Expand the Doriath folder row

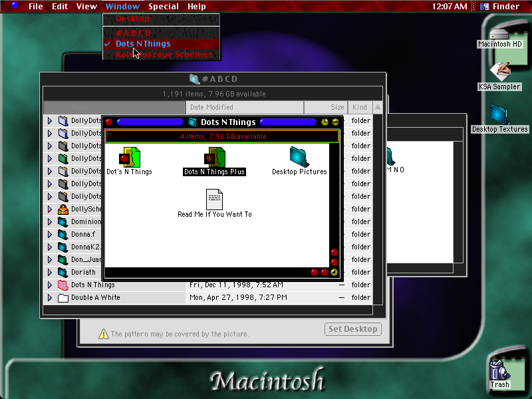pyautogui.click(x=50, y=272)
